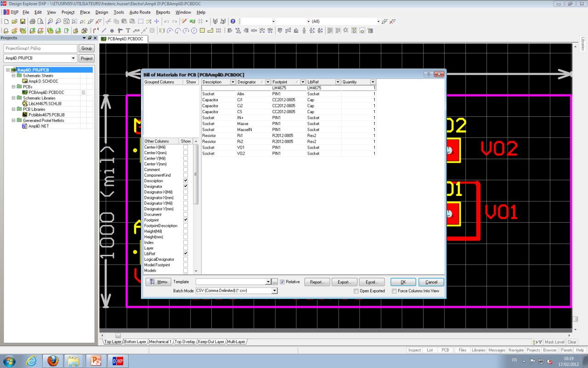
Task: Open the Description column filter dropdown
Action: tap(233, 82)
